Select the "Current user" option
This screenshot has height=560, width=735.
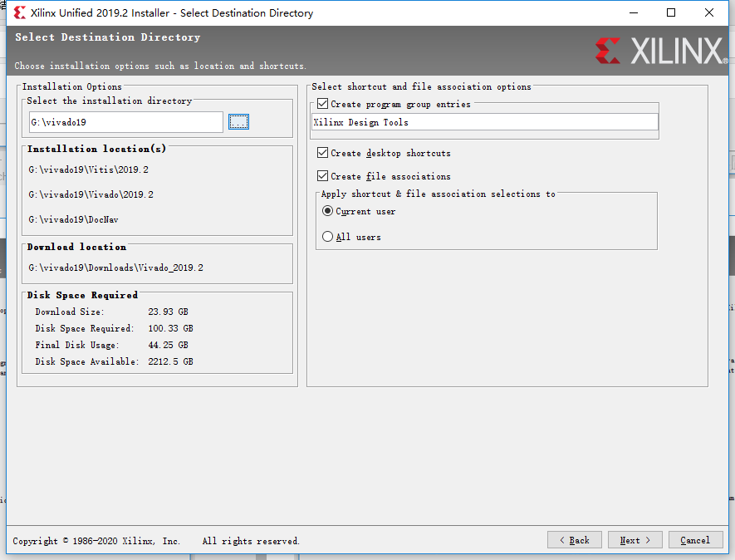pyautogui.click(x=327, y=210)
